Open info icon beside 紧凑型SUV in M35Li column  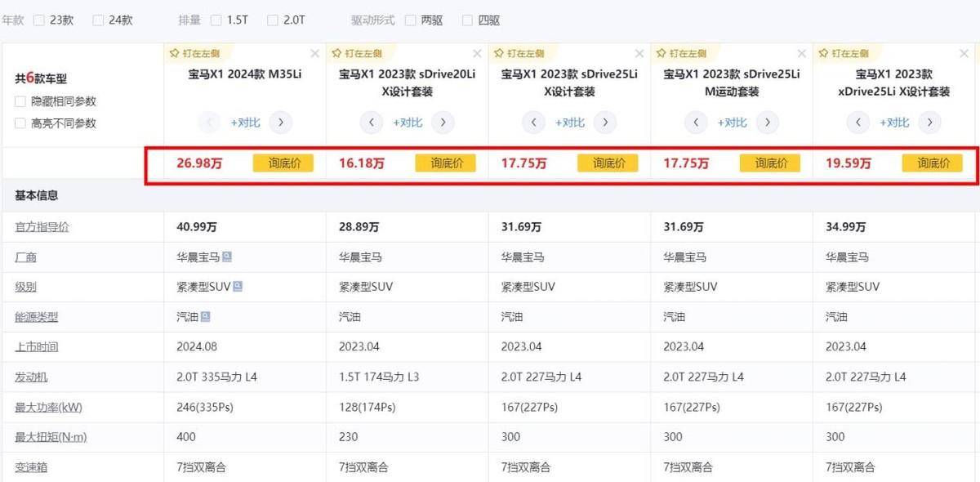pyautogui.click(x=238, y=286)
